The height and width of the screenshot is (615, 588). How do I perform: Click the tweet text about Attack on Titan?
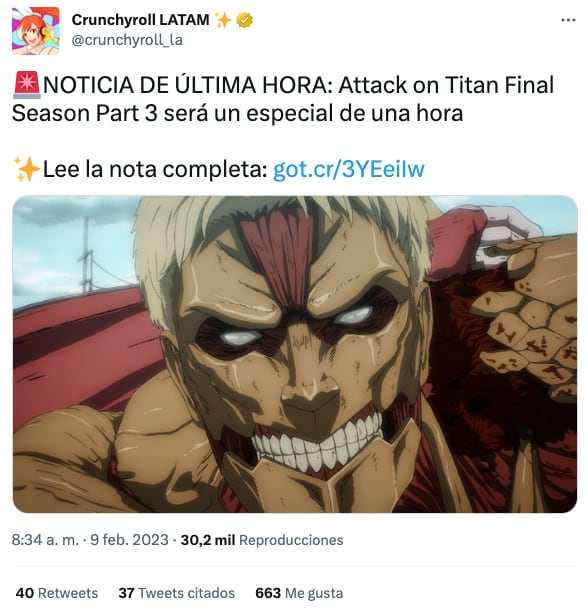pos(283,99)
